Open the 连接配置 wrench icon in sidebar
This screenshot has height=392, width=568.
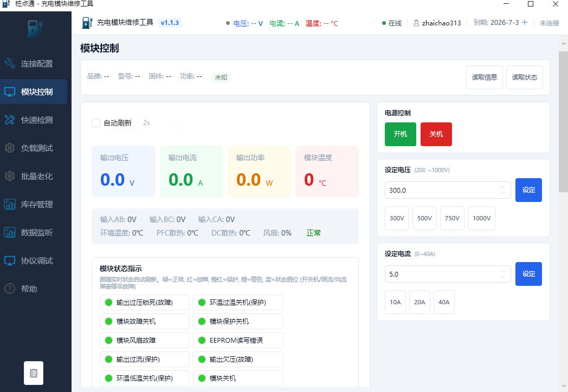tap(10, 63)
